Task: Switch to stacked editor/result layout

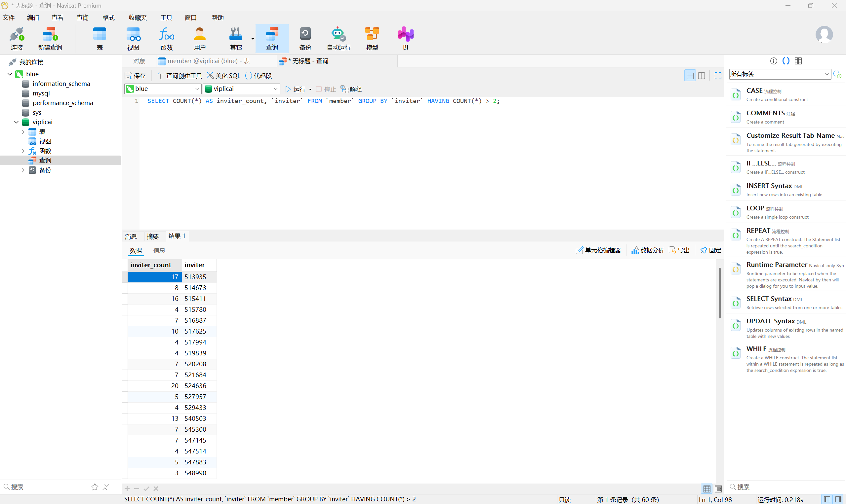Action: [690, 75]
